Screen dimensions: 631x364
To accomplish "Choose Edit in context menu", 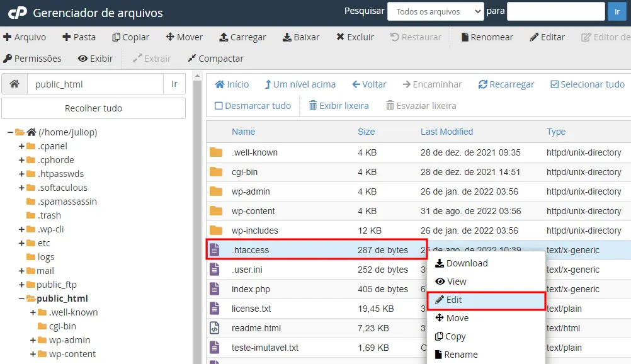I will pyautogui.click(x=486, y=300).
